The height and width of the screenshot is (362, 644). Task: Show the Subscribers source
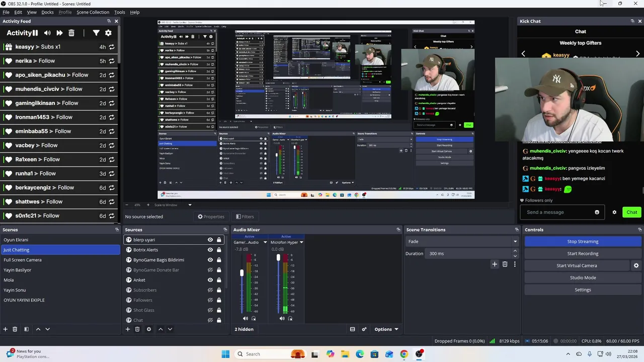pyautogui.click(x=210, y=290)
